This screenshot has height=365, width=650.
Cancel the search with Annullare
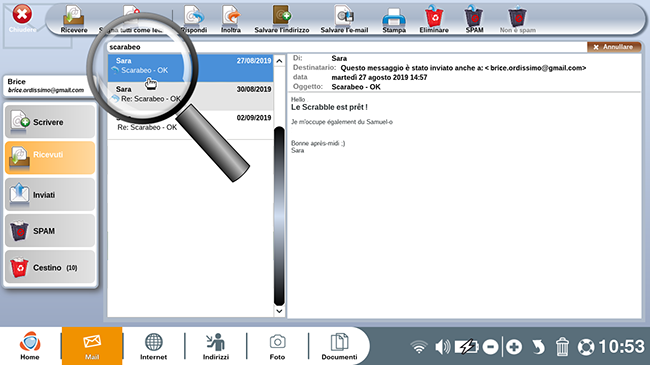[614, 47]
